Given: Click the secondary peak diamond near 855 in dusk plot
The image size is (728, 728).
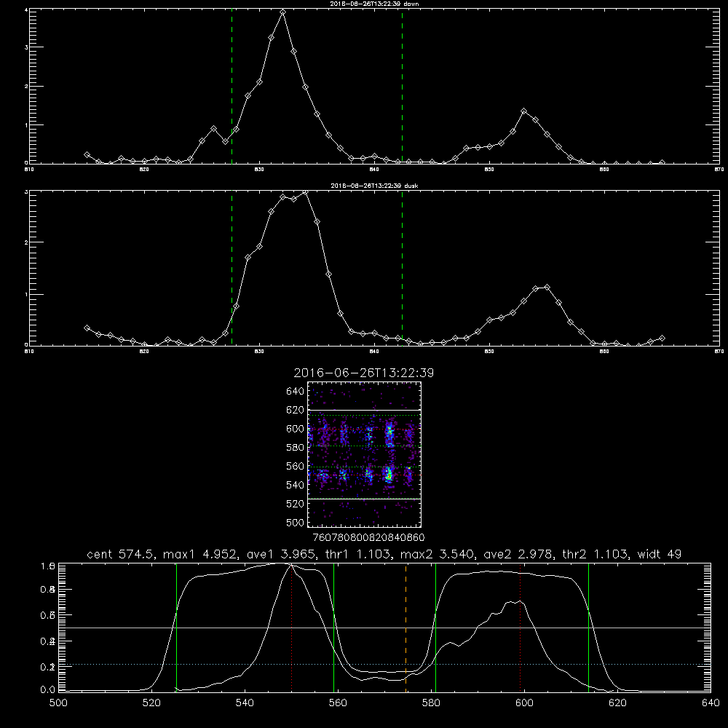Looking at the screenshot, I should click(547, 288).
